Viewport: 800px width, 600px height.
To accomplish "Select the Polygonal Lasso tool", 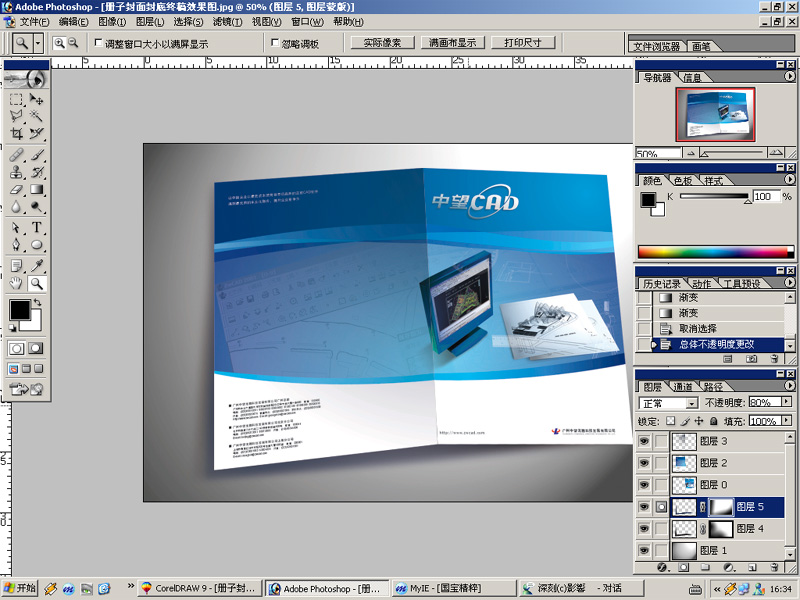I will (x=16, y=116).
